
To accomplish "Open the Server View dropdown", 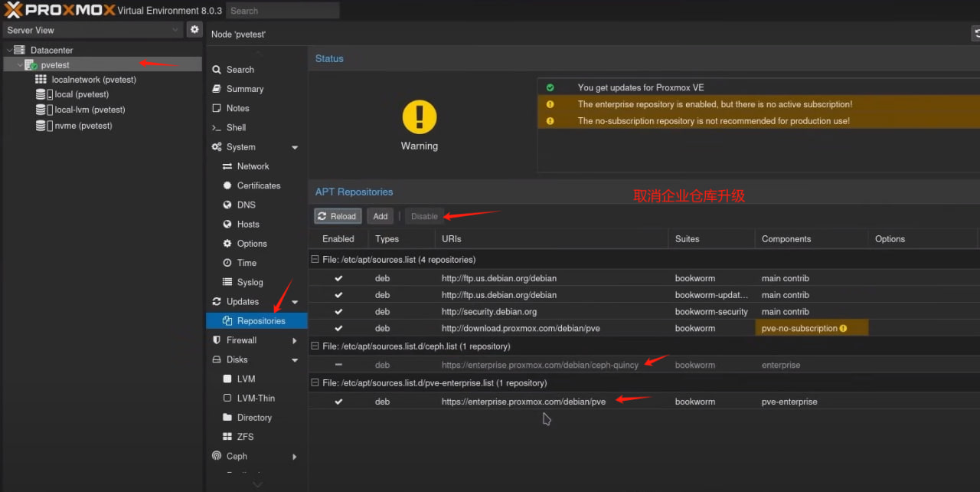I will click(x=92, y=30).
